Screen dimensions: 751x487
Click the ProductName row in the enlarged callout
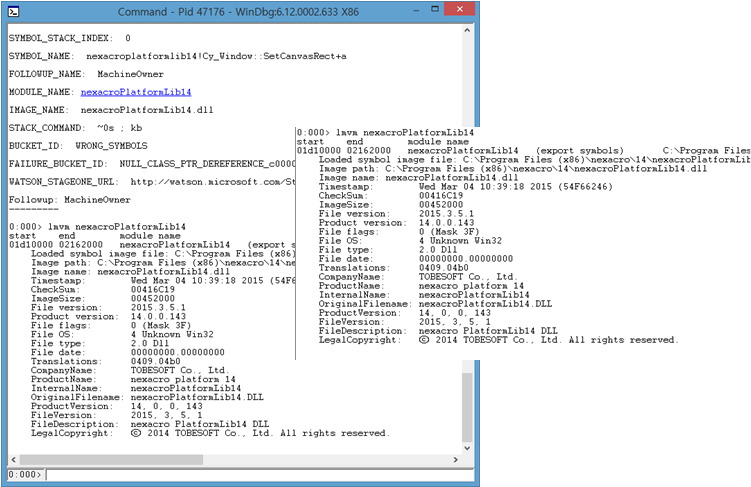[x=421, y=286]
